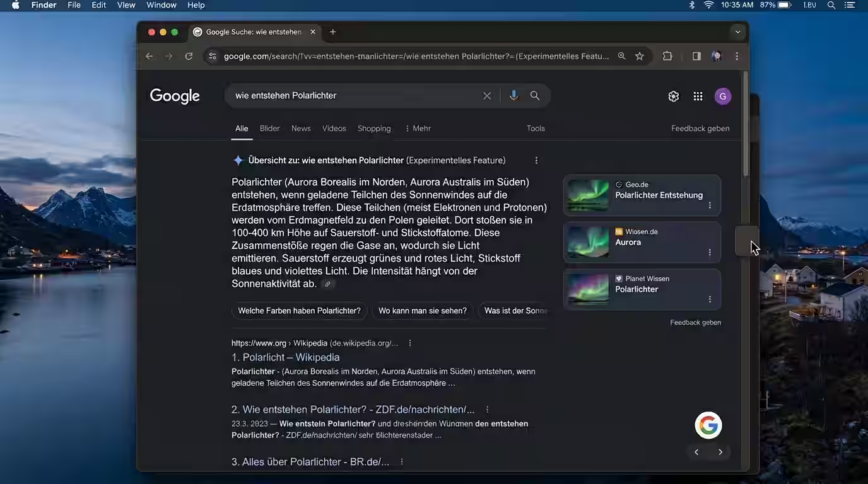This screenshot has height=484, width=868.
Task: Open the tab search chevron at top right
Action: point(737,32)
